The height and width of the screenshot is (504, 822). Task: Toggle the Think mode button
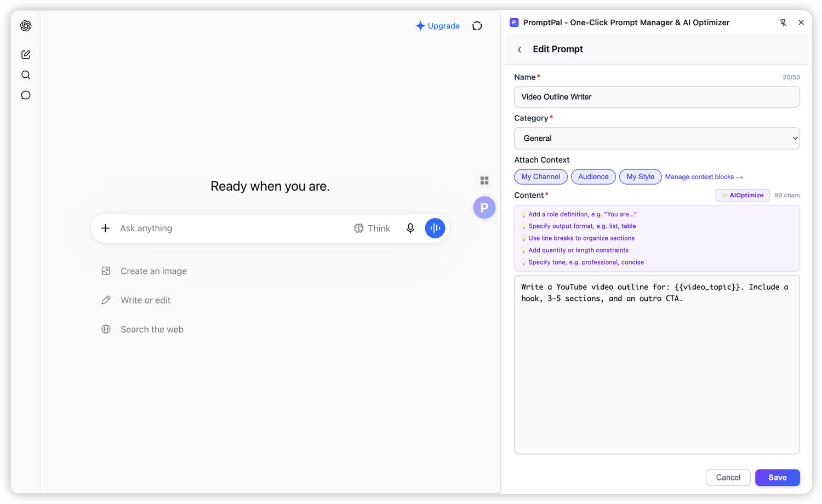coord(372,228)
